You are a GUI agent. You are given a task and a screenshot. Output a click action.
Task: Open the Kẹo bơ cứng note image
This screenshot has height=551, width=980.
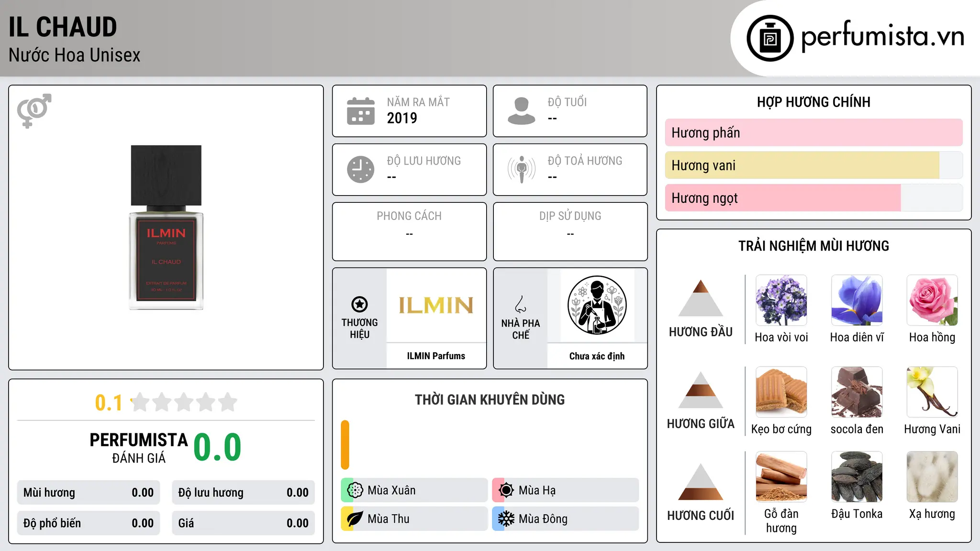781,392
